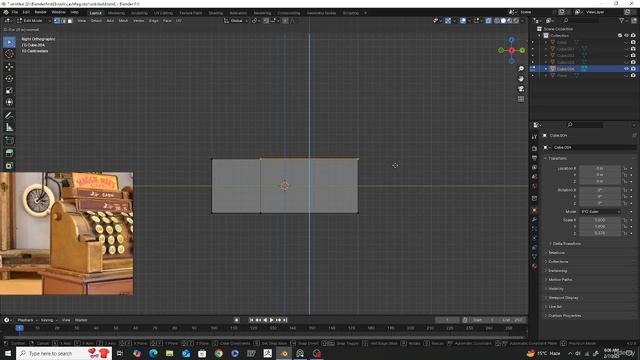Enable face select mode
The width and height of the screenshot is (640, 360).
pos(70,20)
